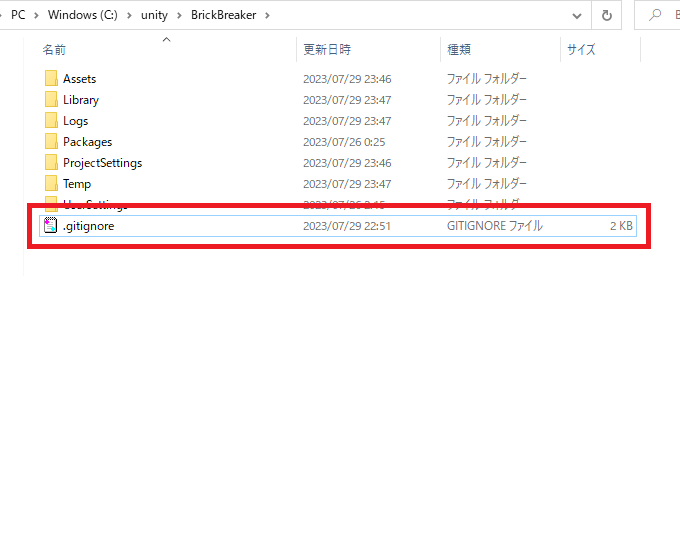The width and height of the screenshot is (680, 551).
Task: Click the 2 KB size cell
Action: [621, 226]
